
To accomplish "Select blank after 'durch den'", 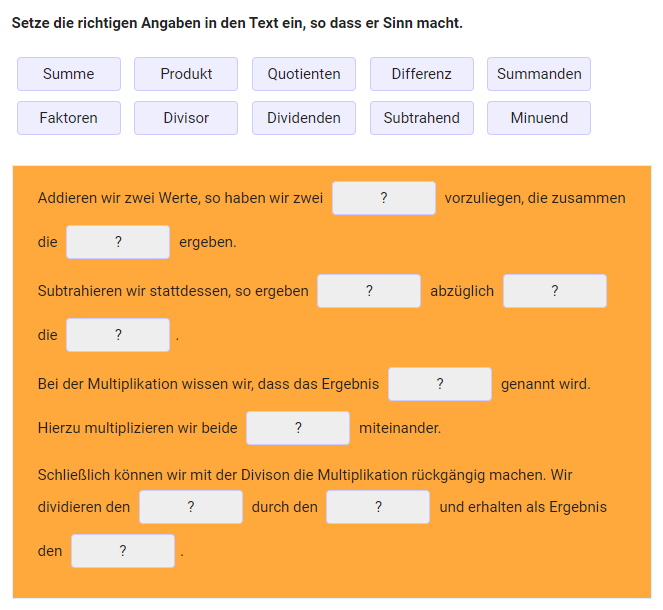I will (378, 507).
